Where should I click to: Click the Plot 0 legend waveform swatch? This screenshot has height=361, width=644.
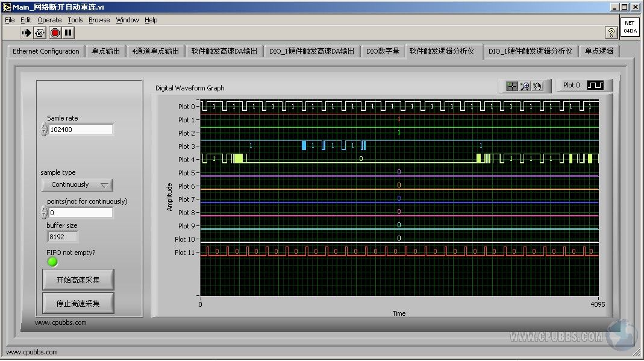(595, 86)
